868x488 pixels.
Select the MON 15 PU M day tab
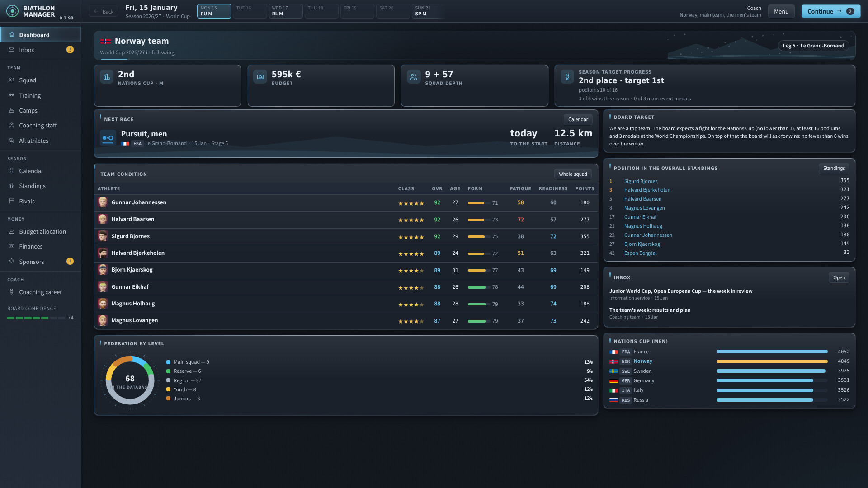point(214,11)
